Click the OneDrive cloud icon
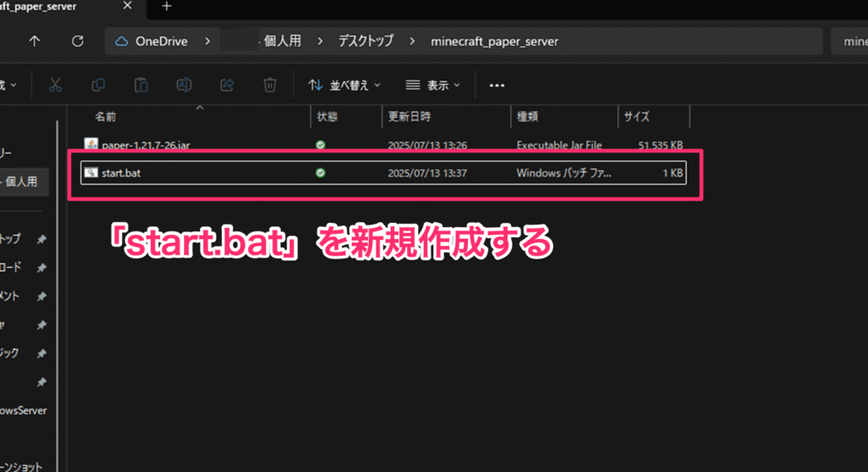 (x=121, y=42)
